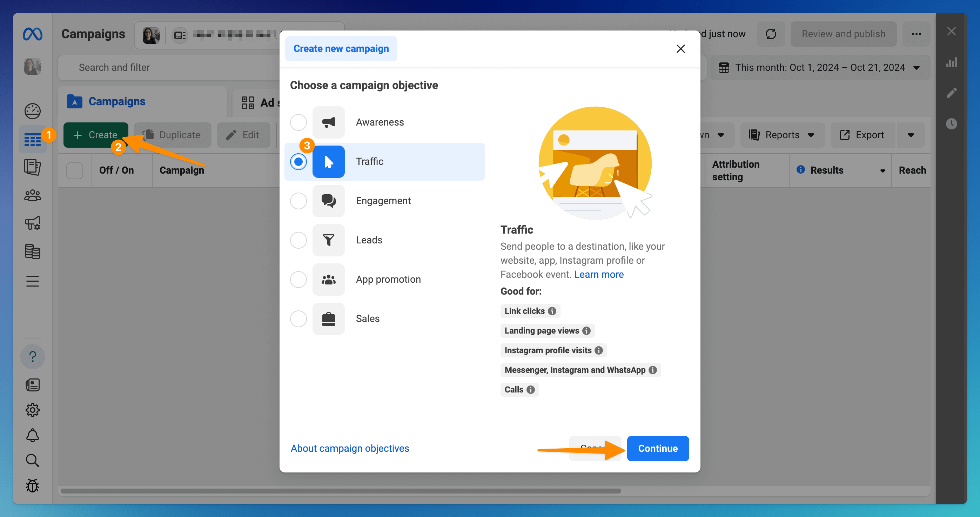Tick the select-all campaigns checkbox

[75, 170]
